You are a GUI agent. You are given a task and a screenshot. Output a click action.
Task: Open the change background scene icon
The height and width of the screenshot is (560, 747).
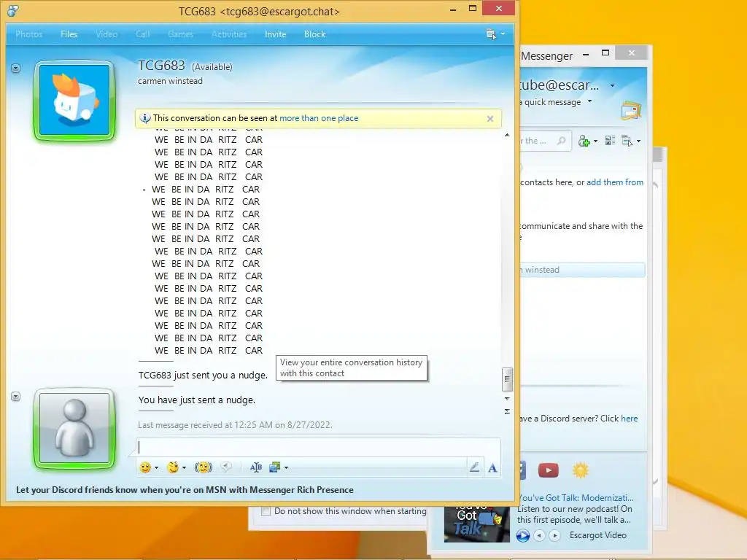click(275, 467)
